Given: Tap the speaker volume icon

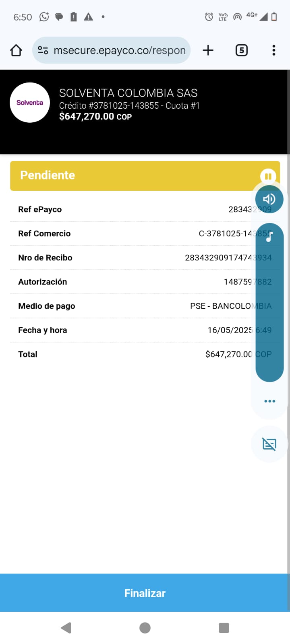Looking at the screenshot, I should click(269, 199).
